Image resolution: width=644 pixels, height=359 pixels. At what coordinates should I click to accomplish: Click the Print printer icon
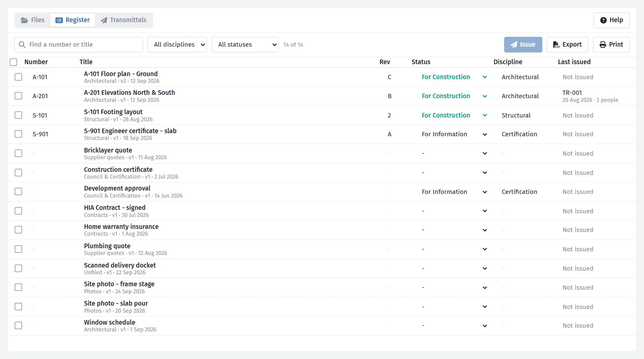603,45
